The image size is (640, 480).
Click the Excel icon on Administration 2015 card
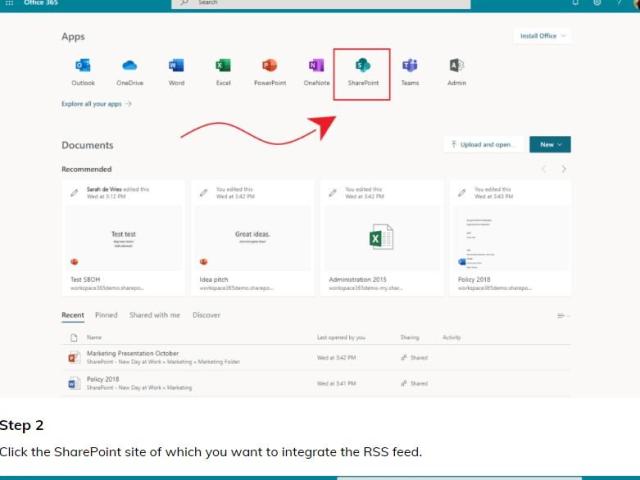coord(381,237)
